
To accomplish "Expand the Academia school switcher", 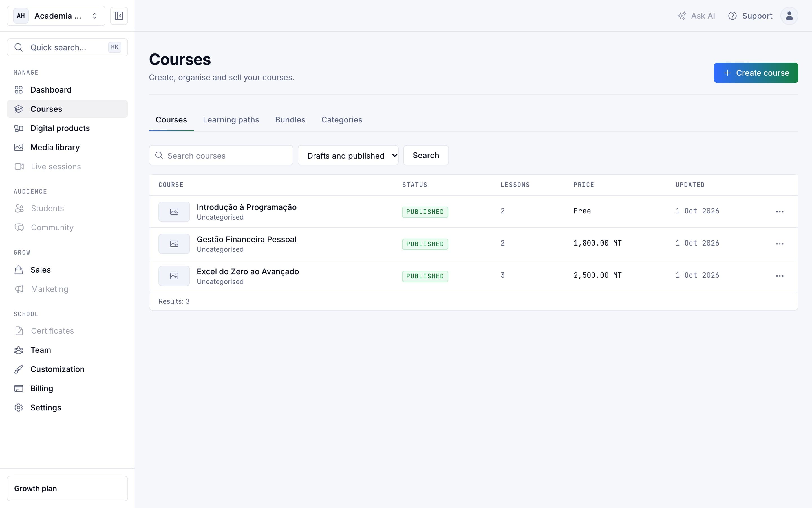I will point(56,16).
